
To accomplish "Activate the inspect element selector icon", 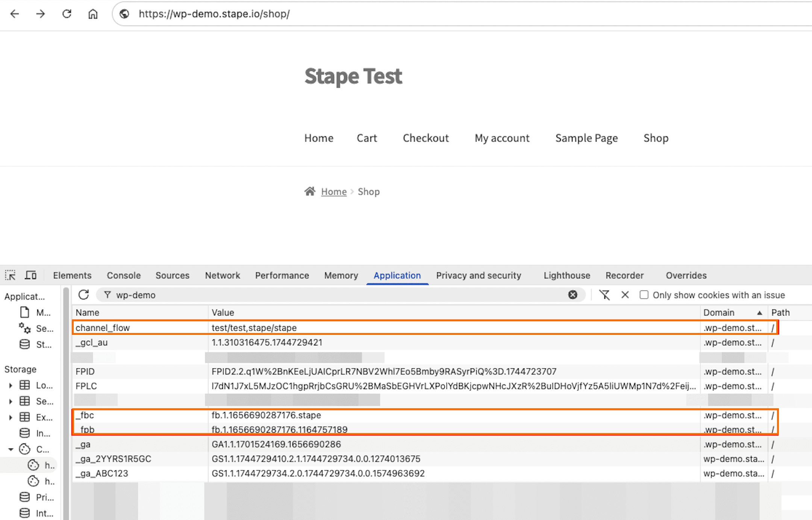I will coord(10,275).
